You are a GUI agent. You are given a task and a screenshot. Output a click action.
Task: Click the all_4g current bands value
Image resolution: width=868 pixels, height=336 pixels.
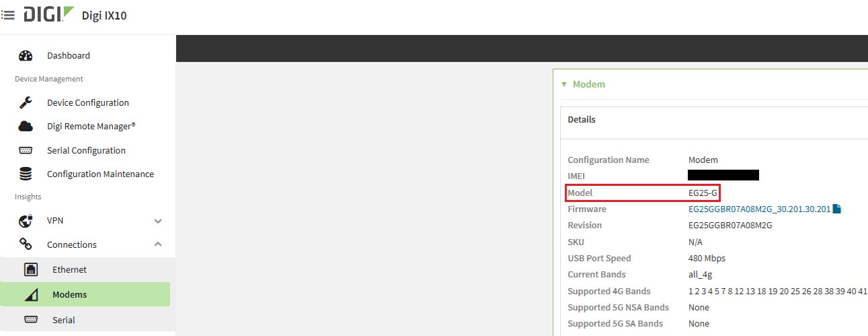[699, 275]
